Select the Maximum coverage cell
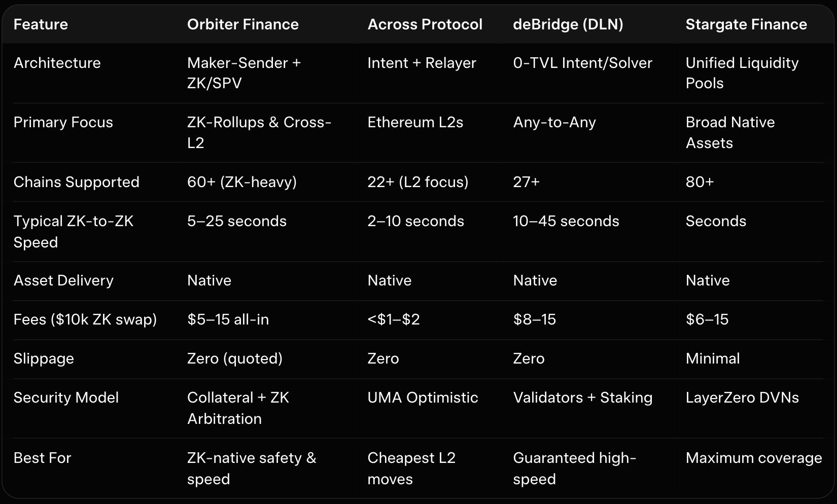837x504 pixels. pyautogui.click(x=753, y=458)
